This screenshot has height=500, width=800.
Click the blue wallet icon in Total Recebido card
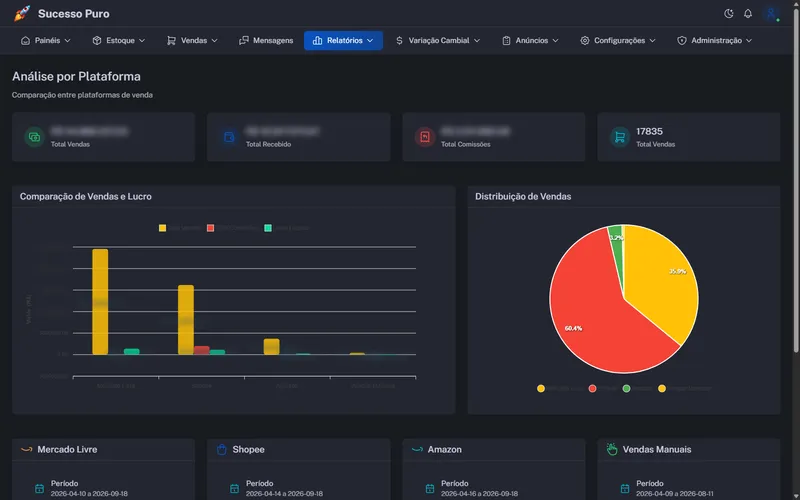click(x=230, y=137)
